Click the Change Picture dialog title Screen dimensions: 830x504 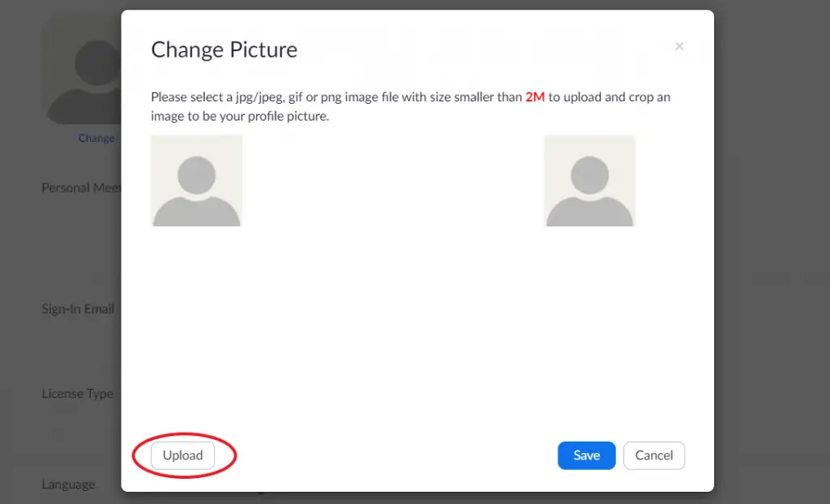point(224,49)
